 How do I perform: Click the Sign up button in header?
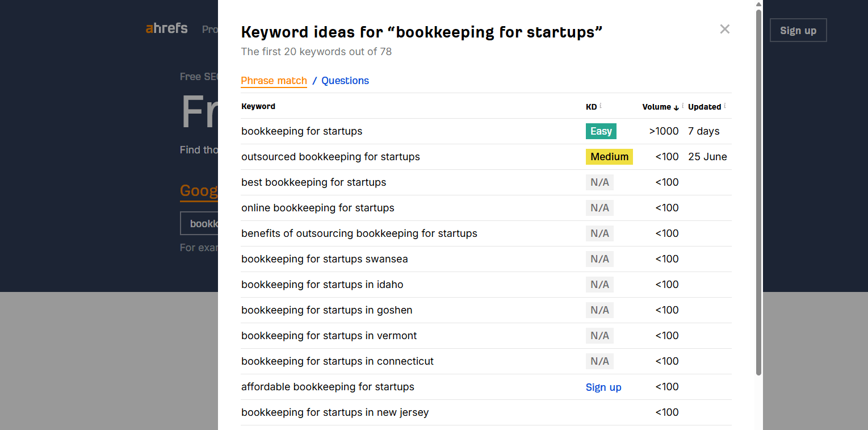(x=798, y=31)
